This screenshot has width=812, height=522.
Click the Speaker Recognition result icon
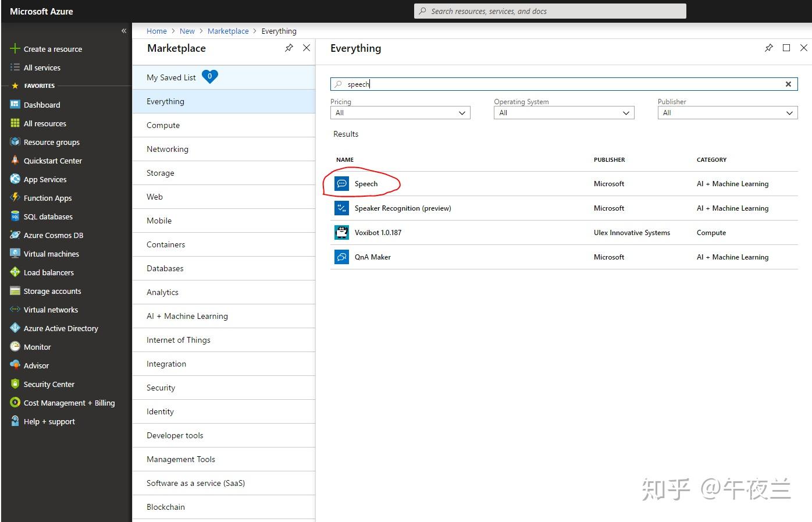tap(341, 208)
